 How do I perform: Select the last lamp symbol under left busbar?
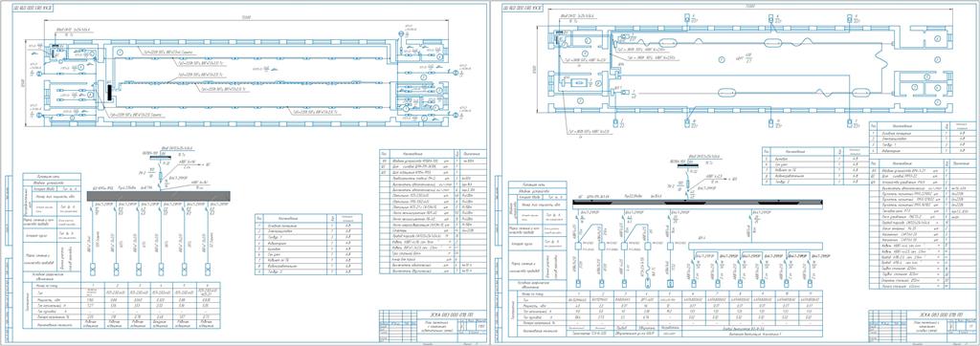pos(207,269)
